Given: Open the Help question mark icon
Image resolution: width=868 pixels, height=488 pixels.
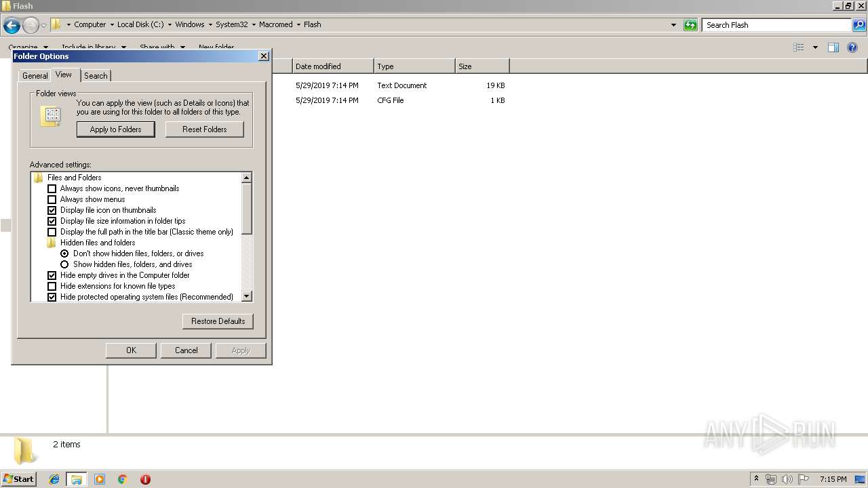Looking at the screenshot, I should click(852, 47).
